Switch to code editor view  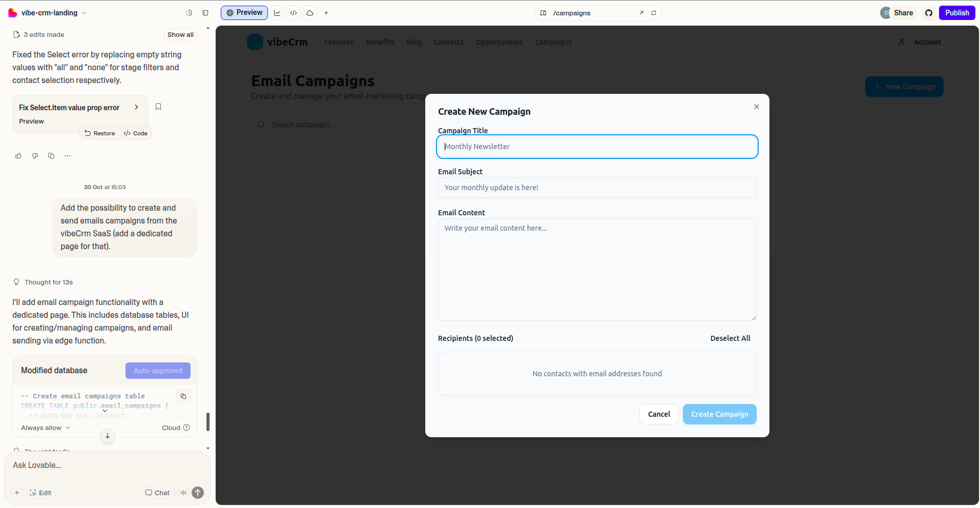click(294, 13)
